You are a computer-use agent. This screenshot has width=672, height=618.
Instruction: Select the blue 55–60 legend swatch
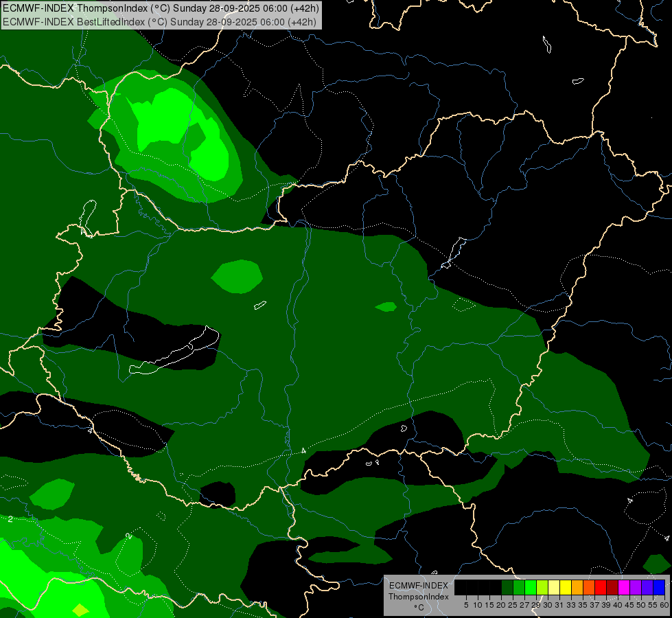659,587
